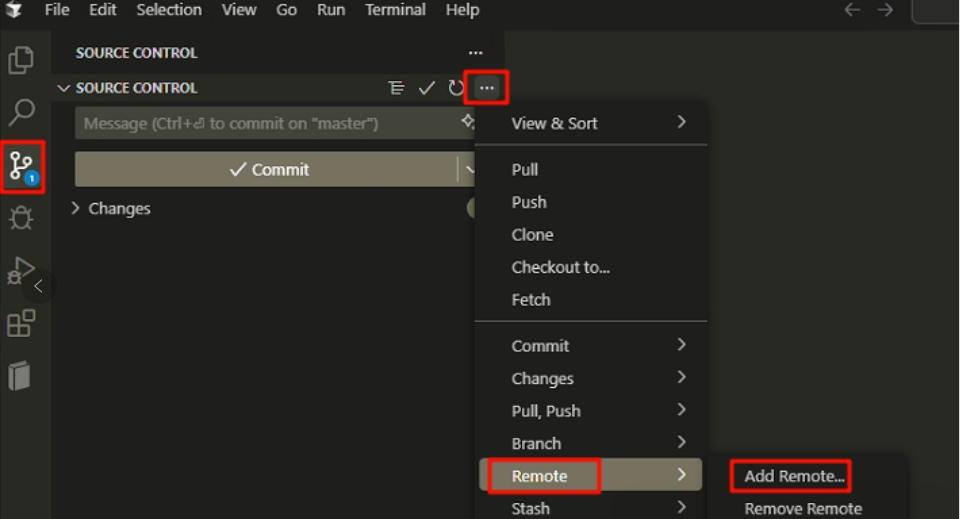Open the Search view in activity bar
Image resolution: width=960 pixels, height=519 pixels.
[21, 112]
